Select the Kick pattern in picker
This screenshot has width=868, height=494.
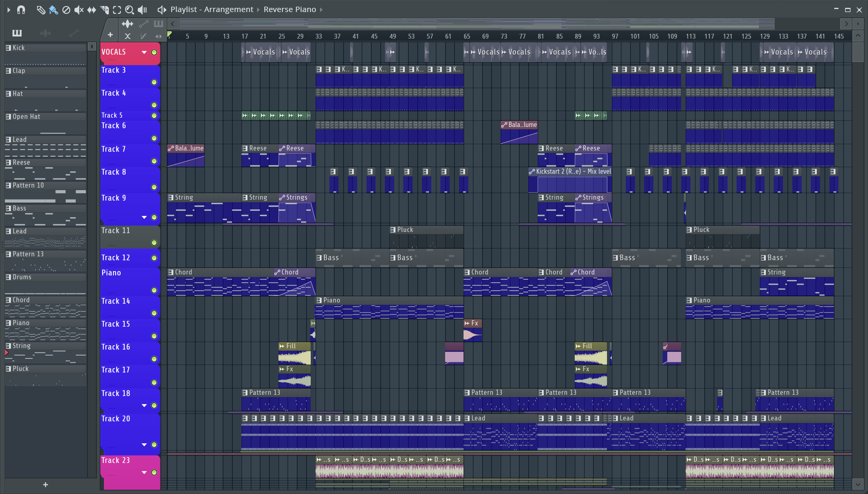pyautogui.click(x=46, y=54)
